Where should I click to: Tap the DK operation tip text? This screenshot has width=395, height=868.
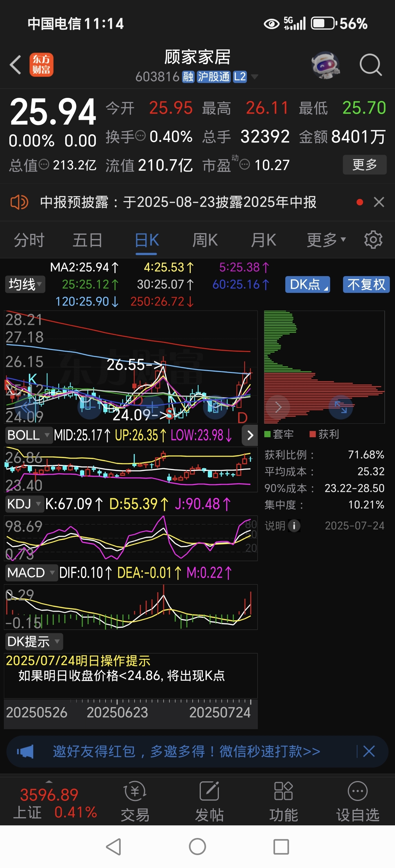tap(121, 676)
